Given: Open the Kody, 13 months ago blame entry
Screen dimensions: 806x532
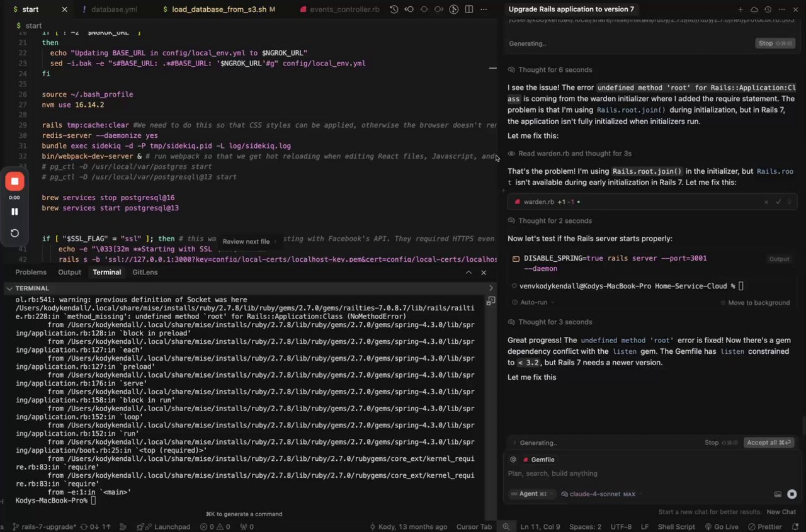Looking at the screenshot, I should coord(409,527).
